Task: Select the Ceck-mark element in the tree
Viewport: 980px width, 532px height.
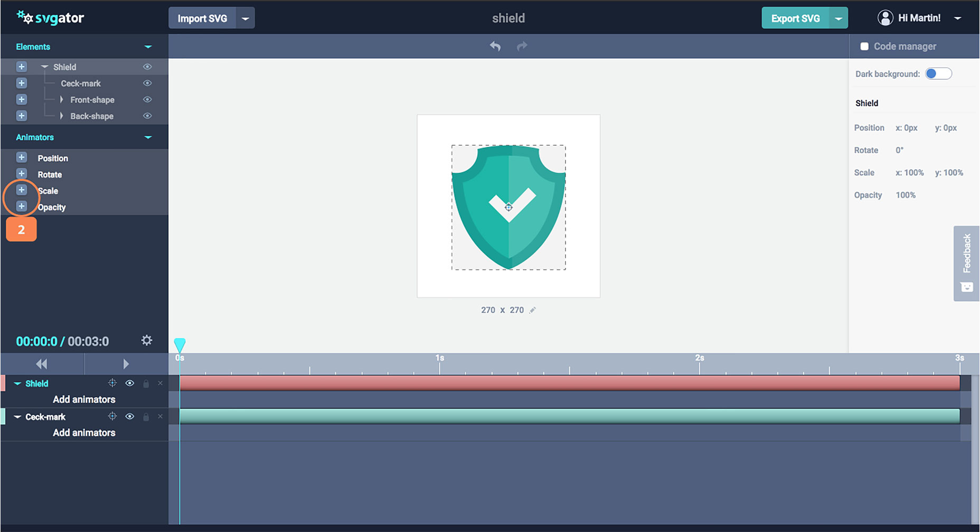Action: pyautogui.click(x=81, y=83)
